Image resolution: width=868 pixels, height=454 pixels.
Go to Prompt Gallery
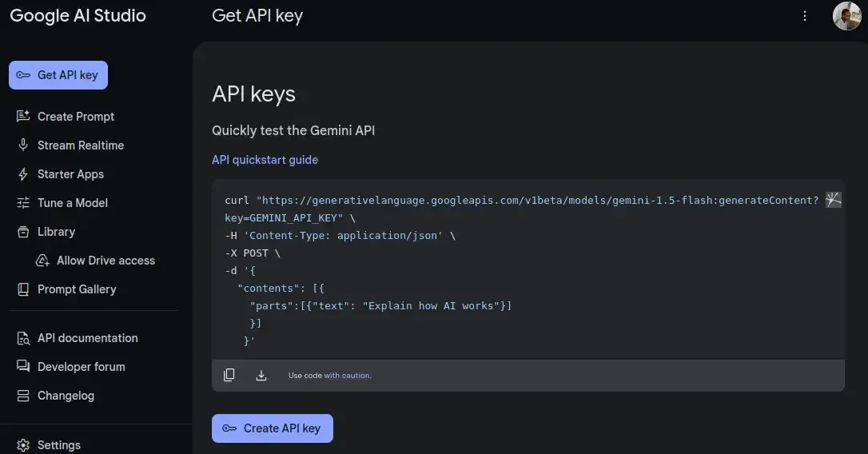(77, 289)
